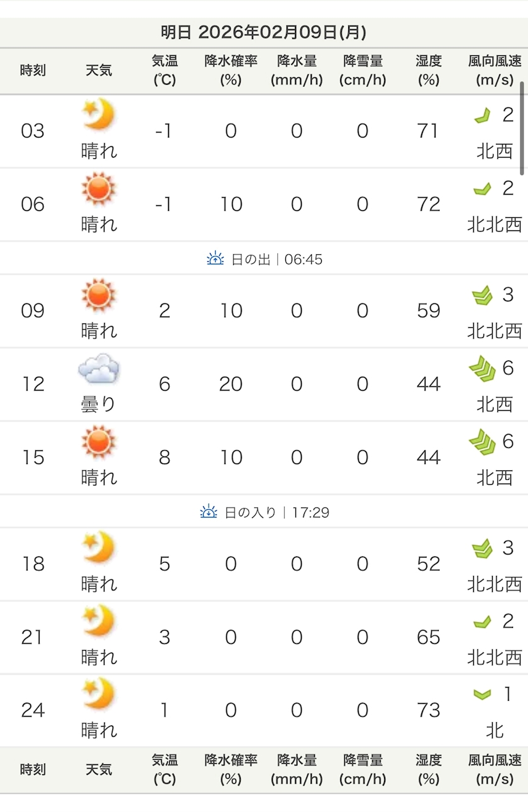
Task: Click the sun icon in the 15 o'clock row
Action: (x=99, y=441)
